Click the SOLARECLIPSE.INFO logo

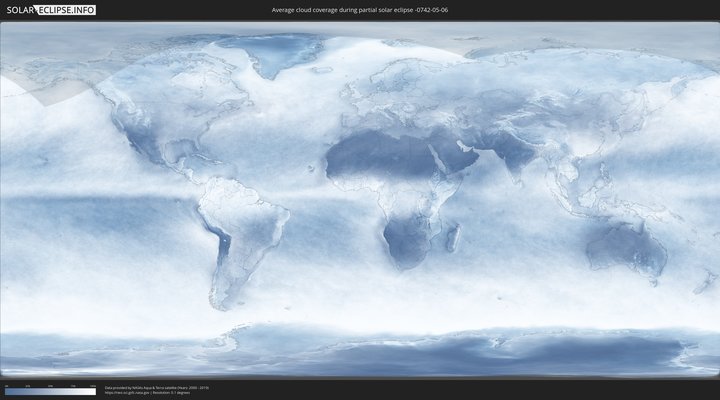coord(51,10)
